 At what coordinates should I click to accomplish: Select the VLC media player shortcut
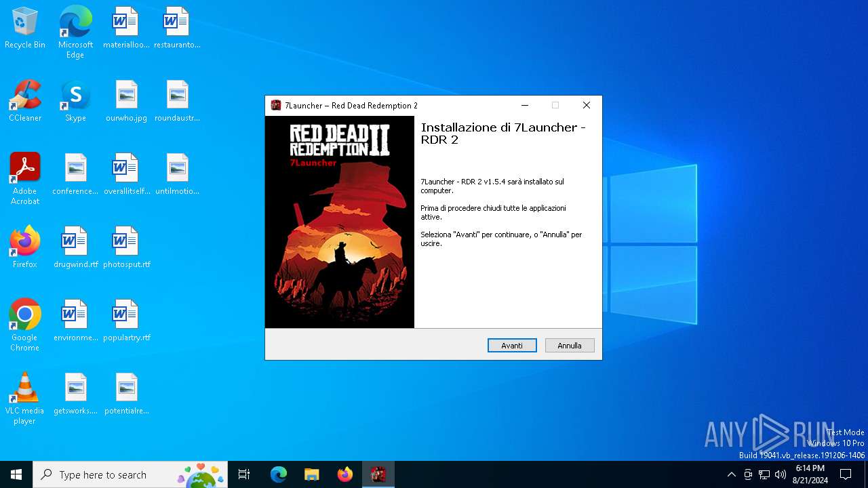[x=25, y=399]
